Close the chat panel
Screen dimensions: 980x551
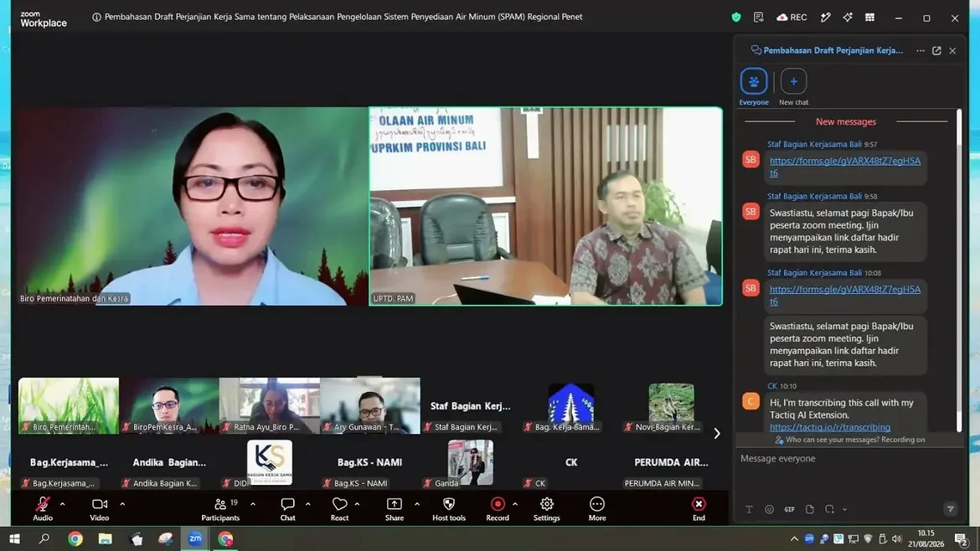coord(952,50)
